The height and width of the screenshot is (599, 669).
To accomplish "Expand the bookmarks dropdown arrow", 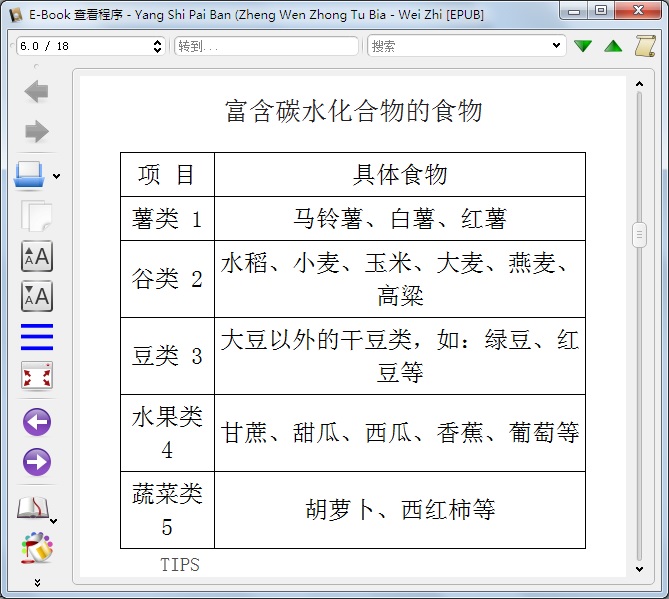I will point(53,521).
